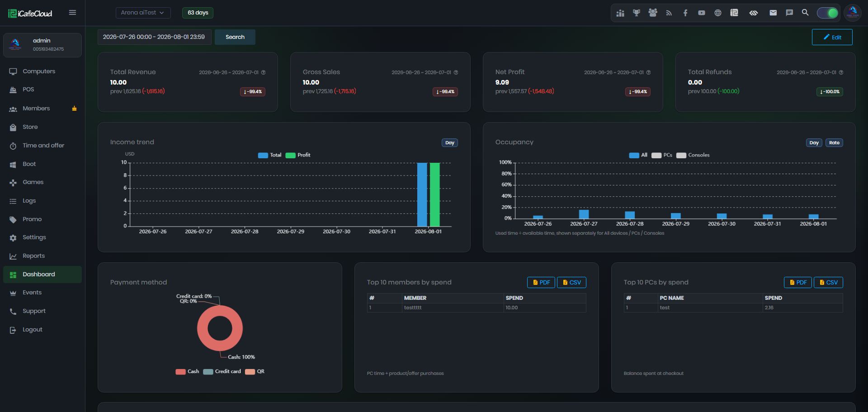Click the Search button

tap(235, 37)
